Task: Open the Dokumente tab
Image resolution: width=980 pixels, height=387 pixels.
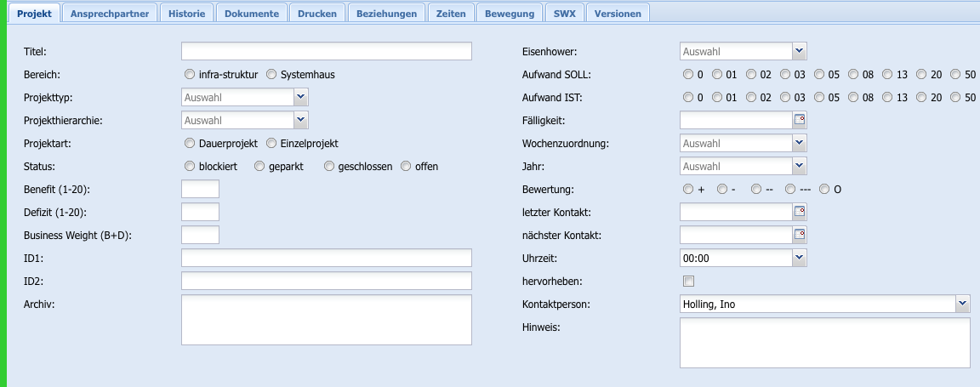Action: point(251,14)
